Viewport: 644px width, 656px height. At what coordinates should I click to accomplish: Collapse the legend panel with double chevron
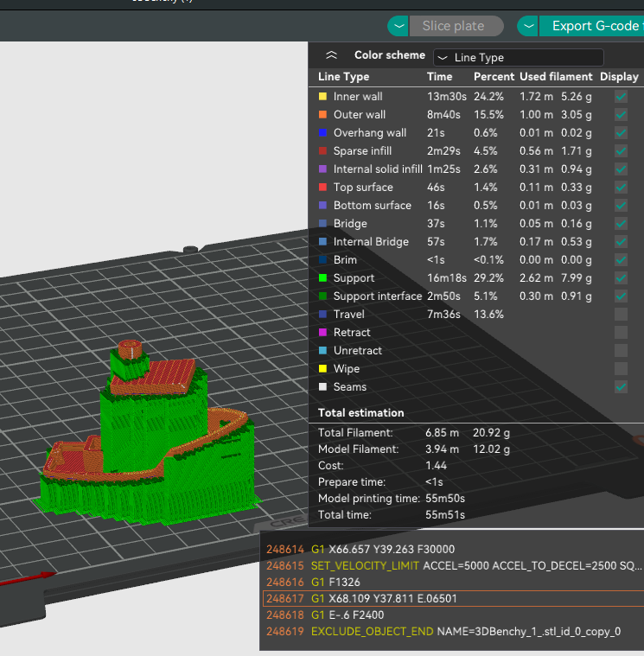[331, 55]
